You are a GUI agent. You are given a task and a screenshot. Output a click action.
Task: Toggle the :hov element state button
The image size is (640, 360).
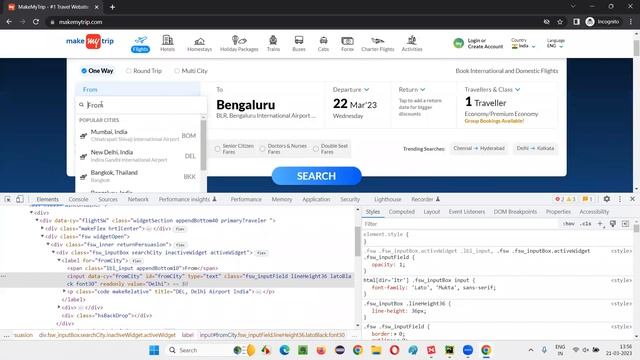[568, 224]
